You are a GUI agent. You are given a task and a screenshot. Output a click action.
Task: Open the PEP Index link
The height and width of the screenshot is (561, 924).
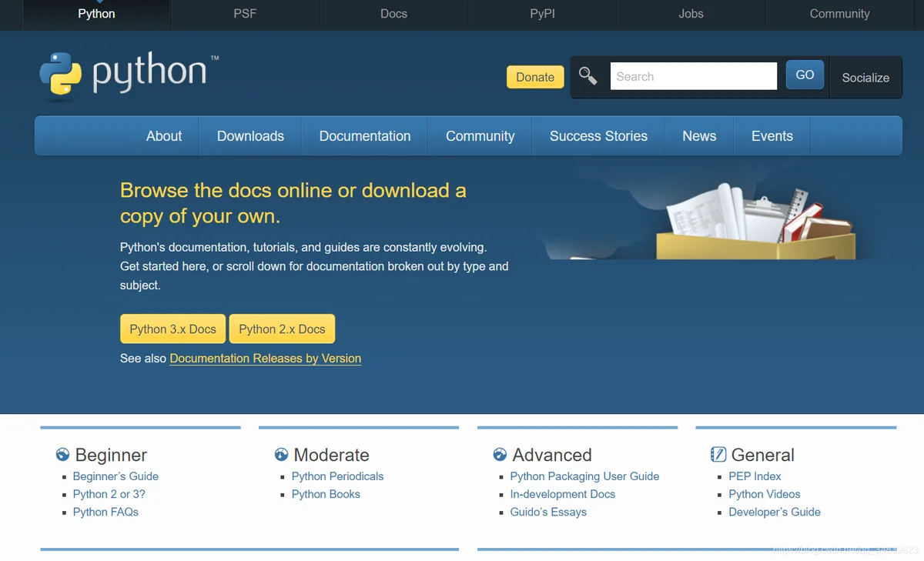click(755, 476)
